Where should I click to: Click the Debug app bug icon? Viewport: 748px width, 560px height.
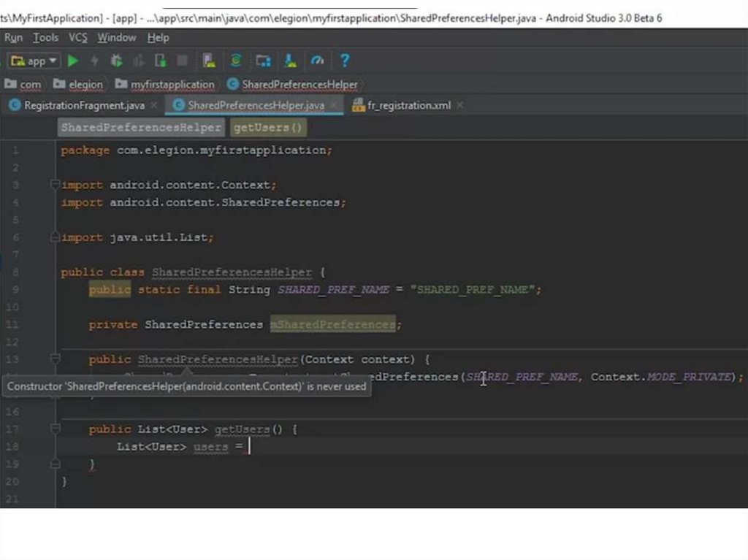point(115,61)
